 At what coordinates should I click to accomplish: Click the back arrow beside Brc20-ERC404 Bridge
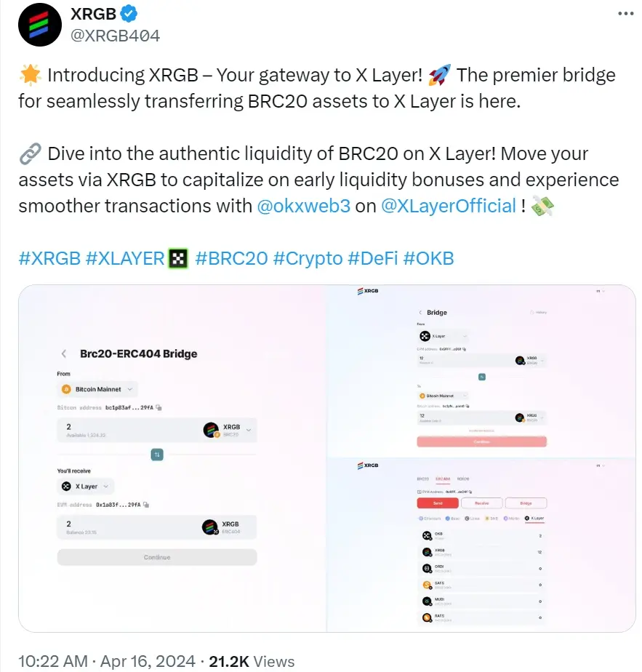click(64, 354)
